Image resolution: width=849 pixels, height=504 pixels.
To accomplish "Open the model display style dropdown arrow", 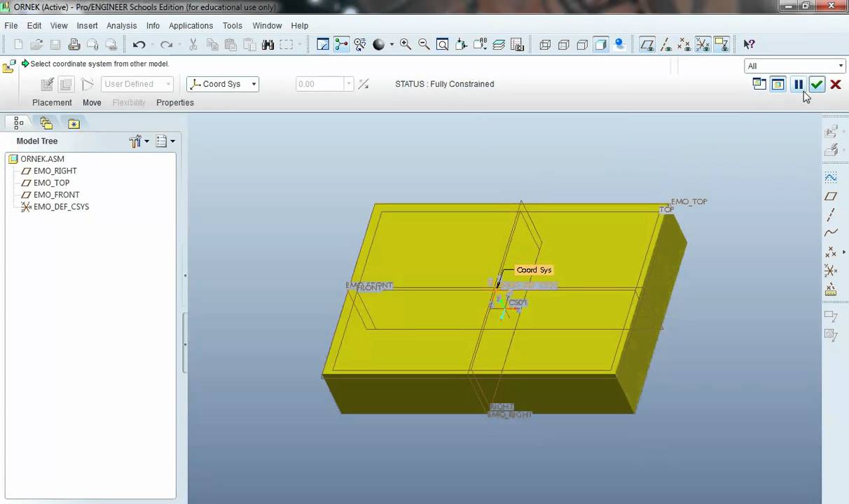I will (x=392, y=45).
